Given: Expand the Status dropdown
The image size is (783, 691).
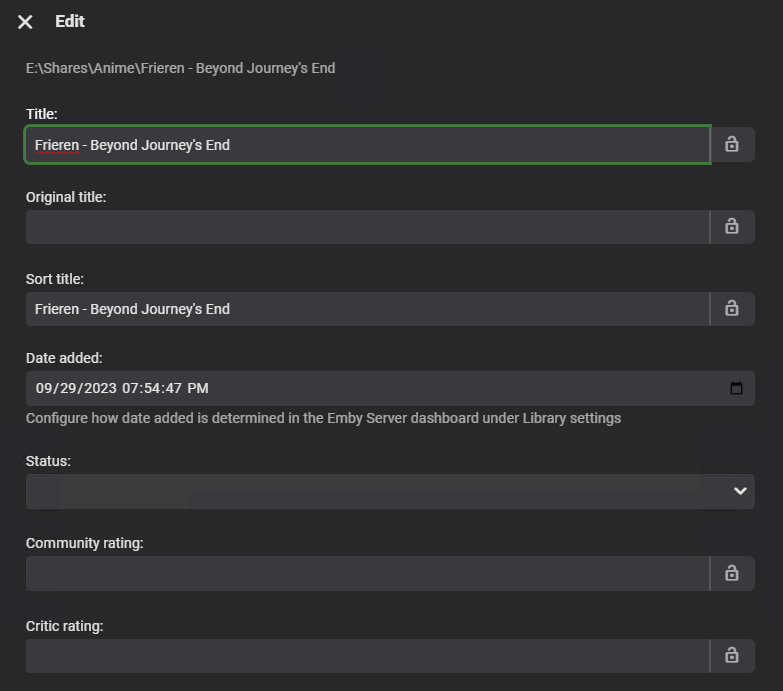Looking at the screenshot, I should point(740,491).
